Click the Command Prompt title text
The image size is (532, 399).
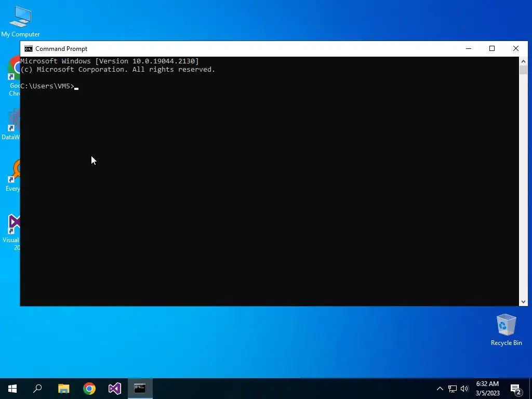pyautogui.click(x=61, y=49)
